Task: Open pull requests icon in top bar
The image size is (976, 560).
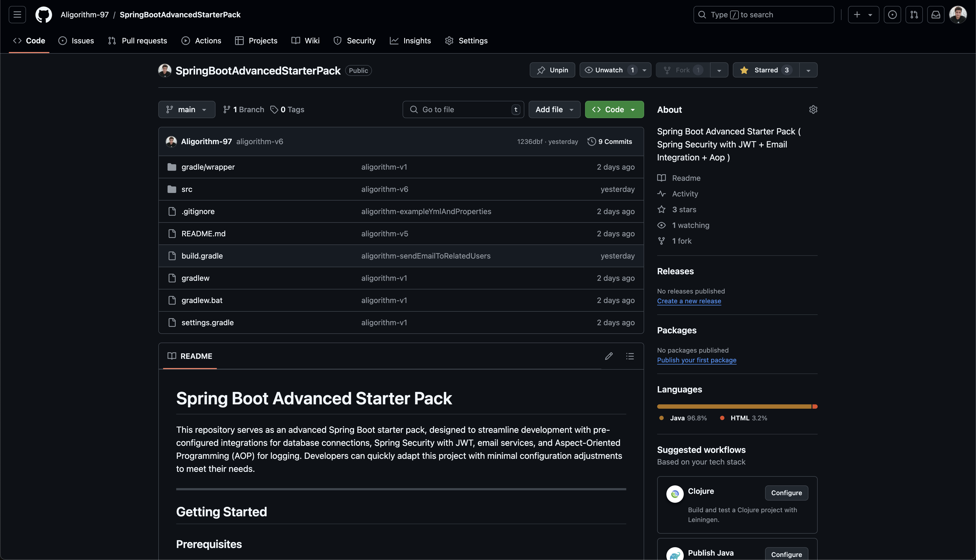Action: tap(914, 15)
